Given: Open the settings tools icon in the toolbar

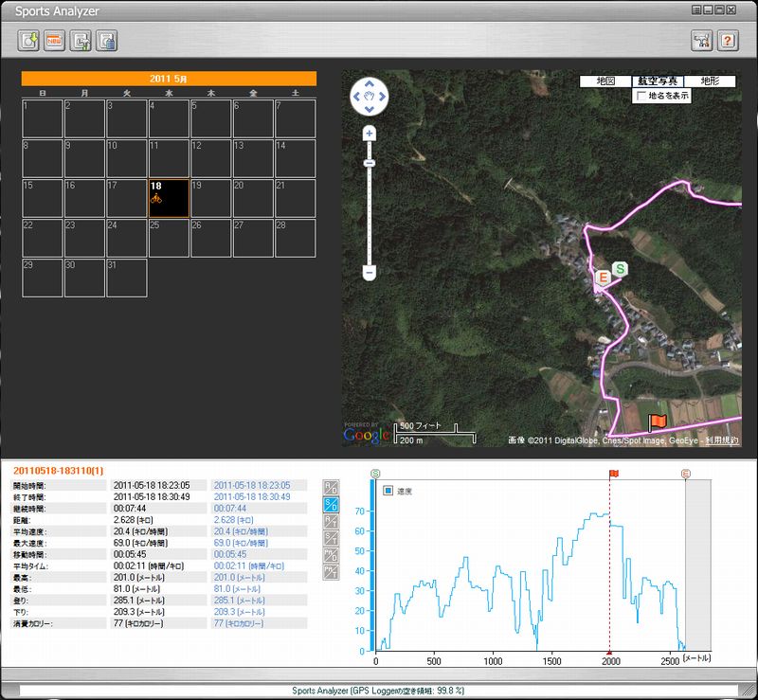Looking at the screenshot, I should (x=702, y=41).
